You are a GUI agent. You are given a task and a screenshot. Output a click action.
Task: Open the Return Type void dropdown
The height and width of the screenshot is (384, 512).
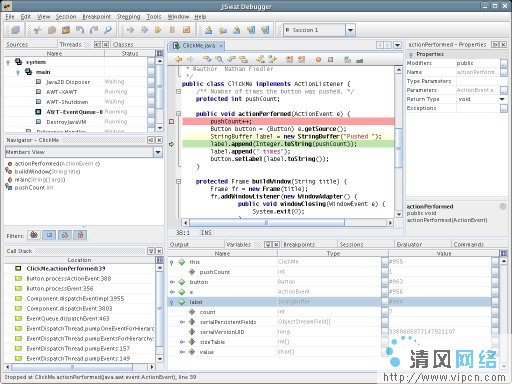tap(502, 99)
